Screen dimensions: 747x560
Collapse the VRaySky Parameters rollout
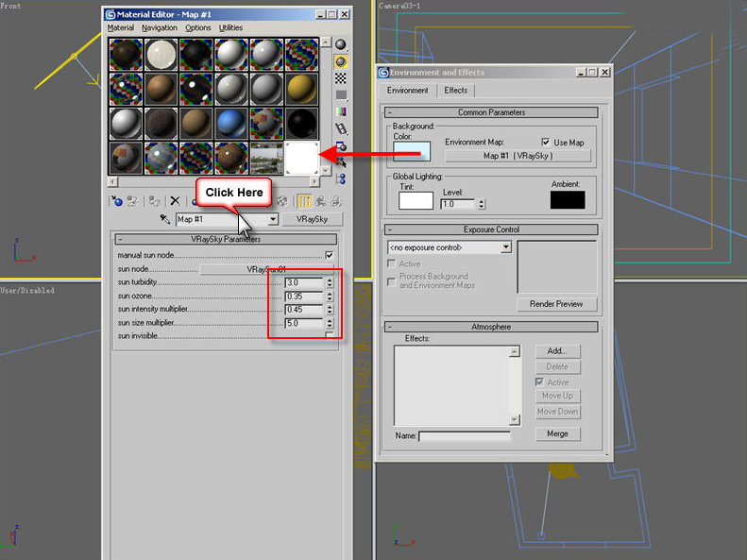[x=226, y=239]
